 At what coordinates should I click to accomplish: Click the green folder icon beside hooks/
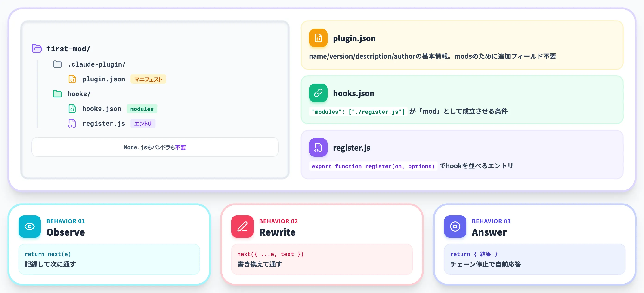pyautogui.click(x=57, y=94)
